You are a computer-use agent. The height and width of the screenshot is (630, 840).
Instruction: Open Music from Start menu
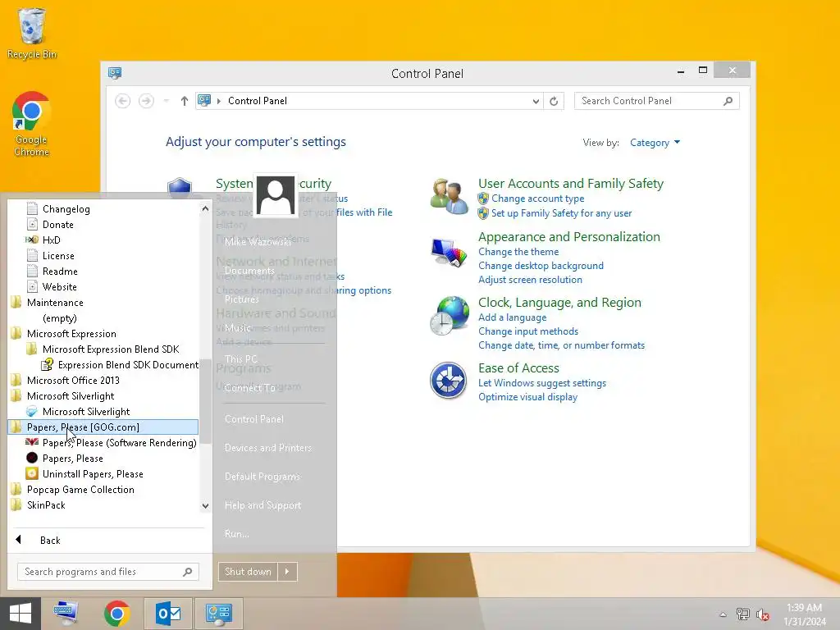(x=237, y=327)
